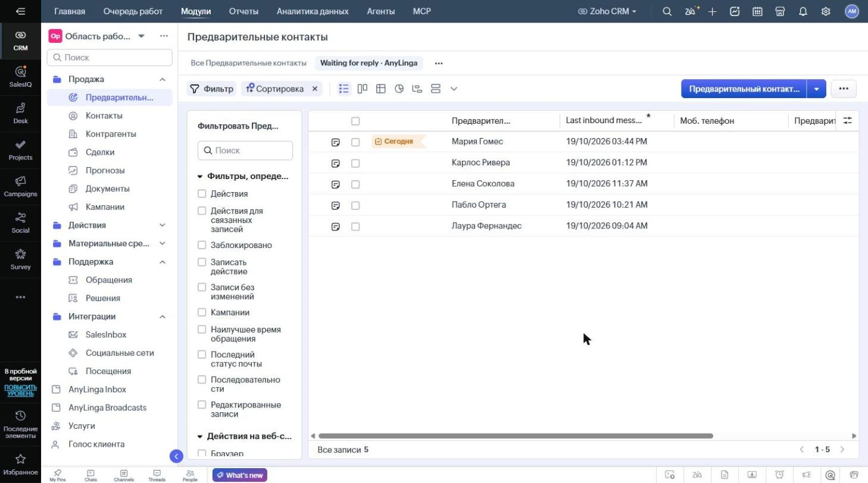This screenshot has width=868, height=483.
Task: Open the Desk app icon
Action: point(20,113)
